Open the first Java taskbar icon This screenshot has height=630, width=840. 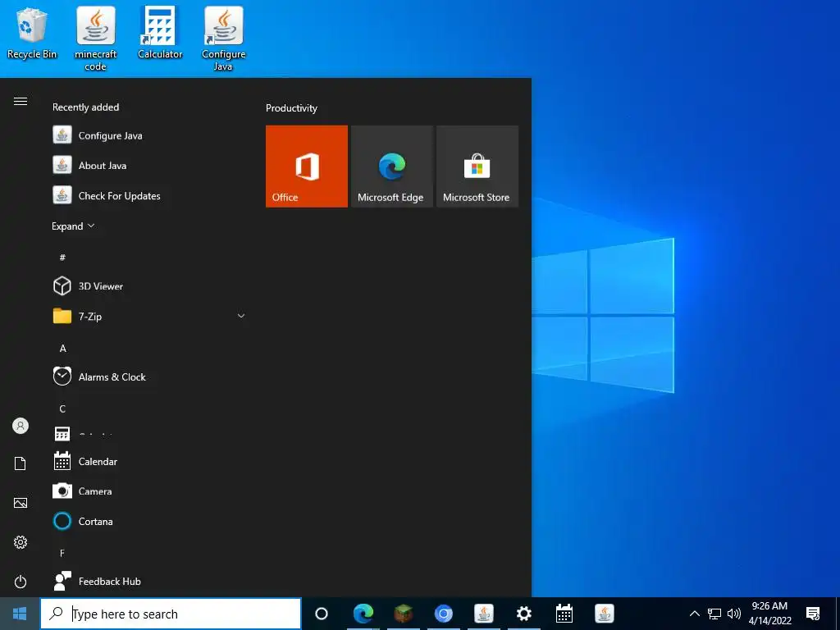pos(484,614)
